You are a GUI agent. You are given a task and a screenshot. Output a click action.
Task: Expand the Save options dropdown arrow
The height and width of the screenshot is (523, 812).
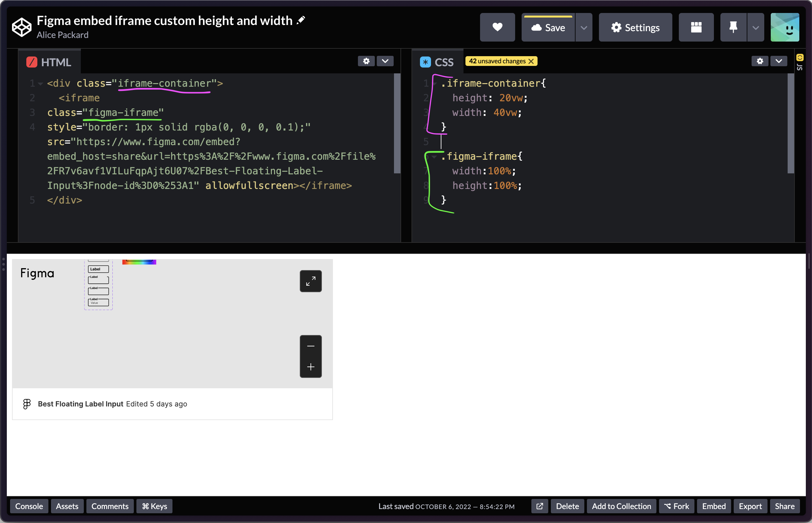(x=584, y=28)
